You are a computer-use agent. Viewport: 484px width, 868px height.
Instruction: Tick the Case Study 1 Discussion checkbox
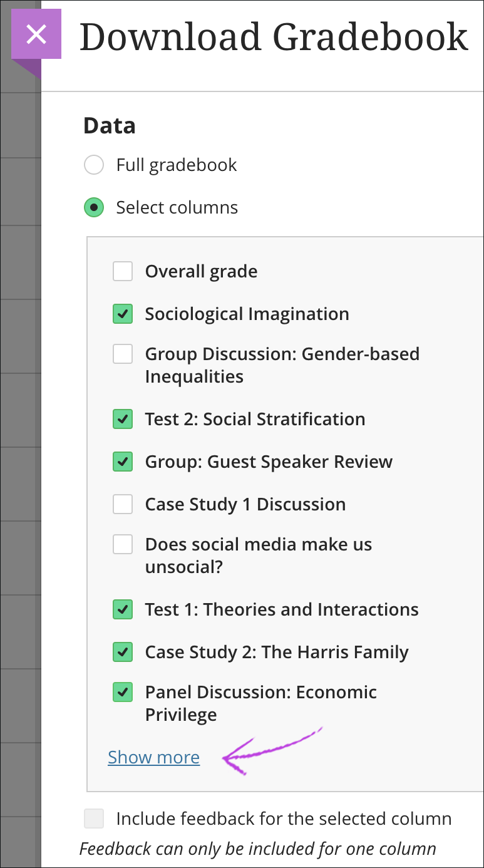(x=123, y=505)
